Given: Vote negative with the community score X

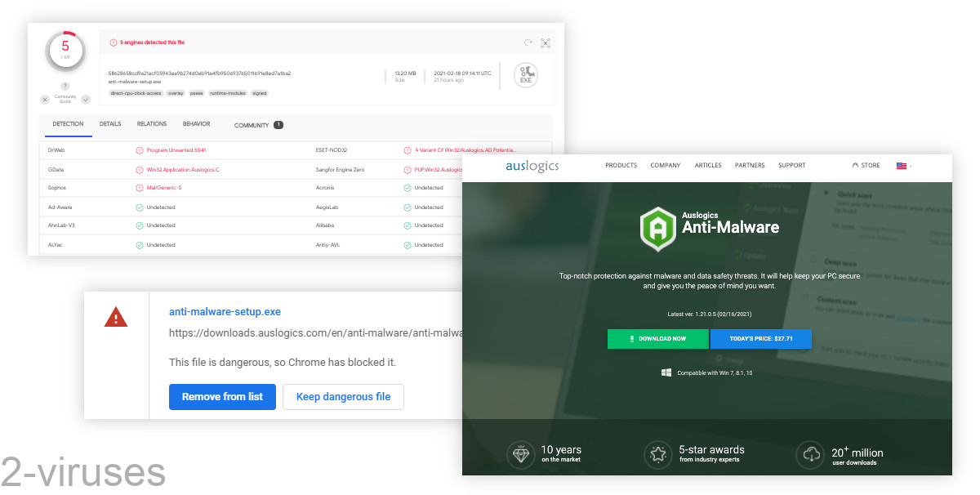Looking at the screenshot, I should [x=45, y=99].
